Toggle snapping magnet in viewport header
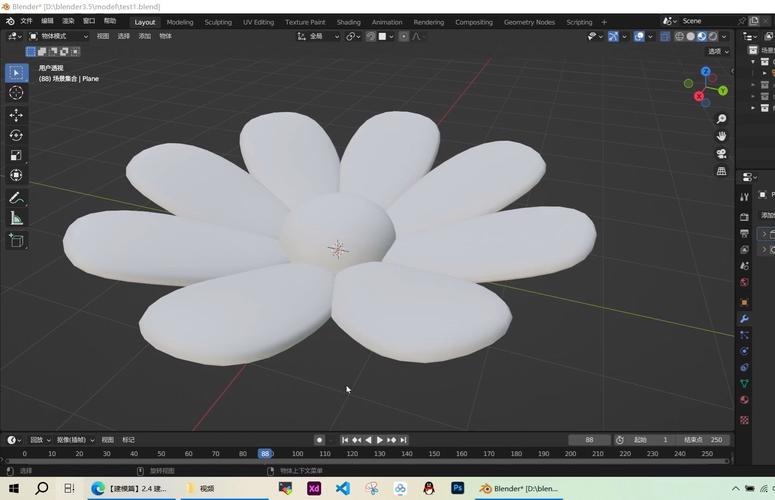This screenshot has width=775, height=500. point(370,37)
